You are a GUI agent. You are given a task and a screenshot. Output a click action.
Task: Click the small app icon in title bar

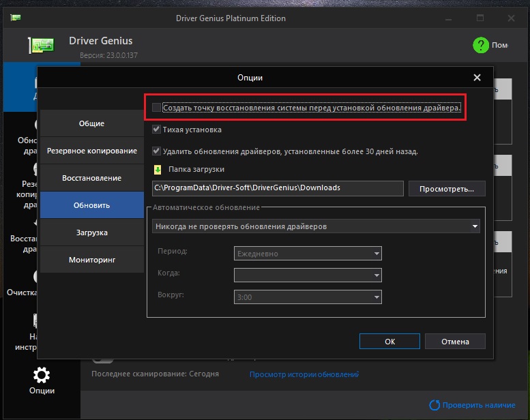16,17
